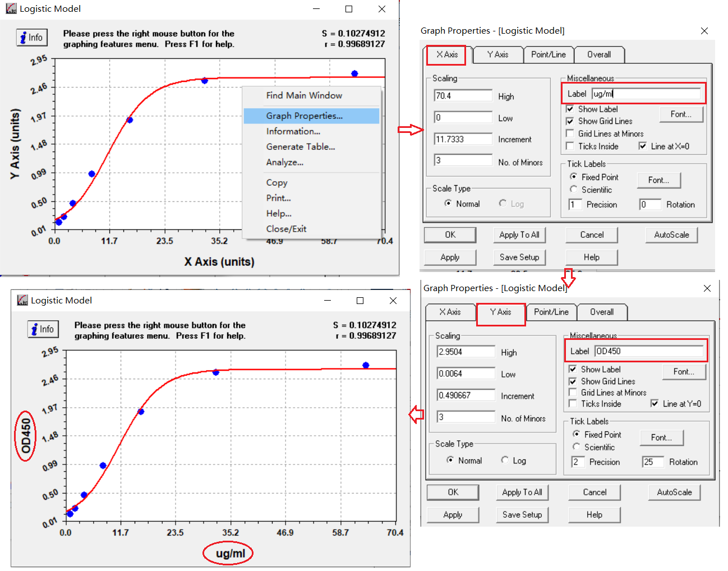Open the Overall tab in Graph Properties
The width and height of the screenshot is (728, 571).
(x=600, y=54)
